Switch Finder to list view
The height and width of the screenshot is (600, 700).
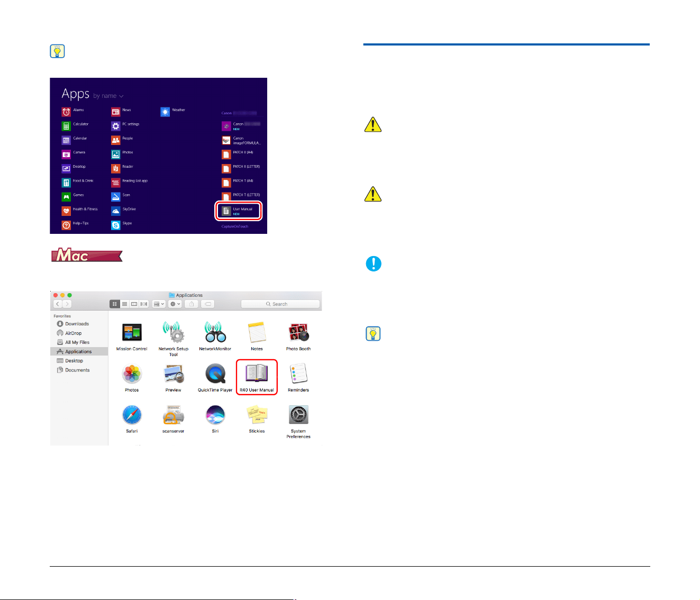point(124,304)
